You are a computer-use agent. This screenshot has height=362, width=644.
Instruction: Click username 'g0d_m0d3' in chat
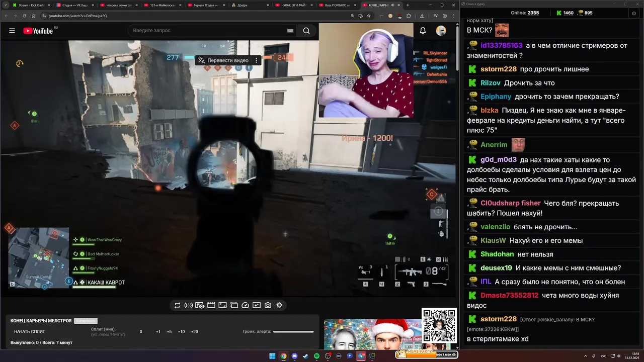click(499, 160)
